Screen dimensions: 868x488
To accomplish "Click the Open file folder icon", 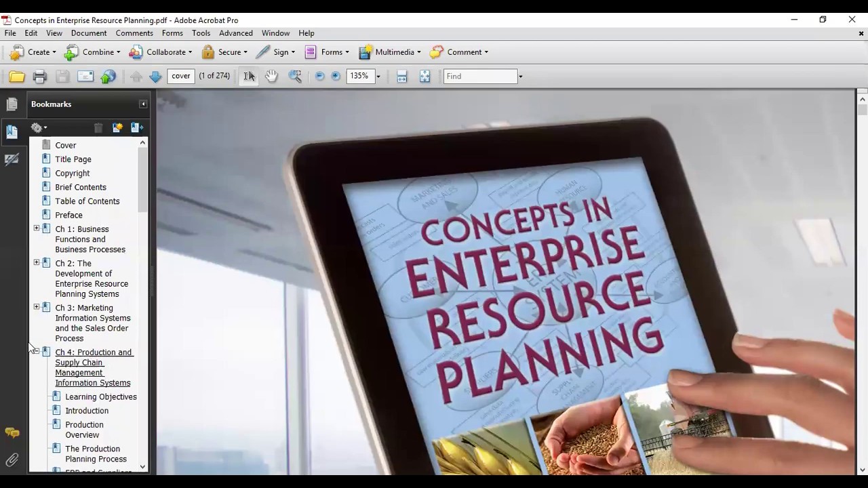I will pos(16,77).
